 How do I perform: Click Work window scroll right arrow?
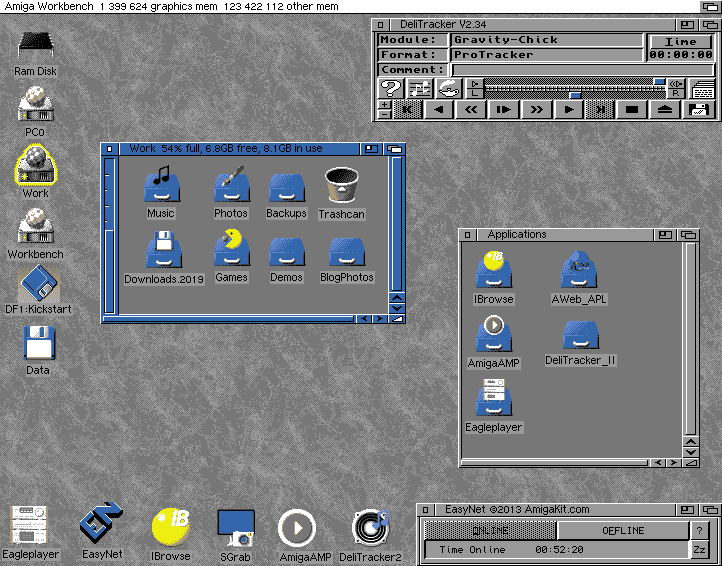click(379, 318)
